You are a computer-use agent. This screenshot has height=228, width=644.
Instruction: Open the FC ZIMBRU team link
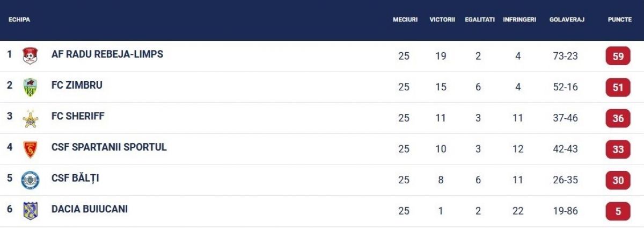77,85
